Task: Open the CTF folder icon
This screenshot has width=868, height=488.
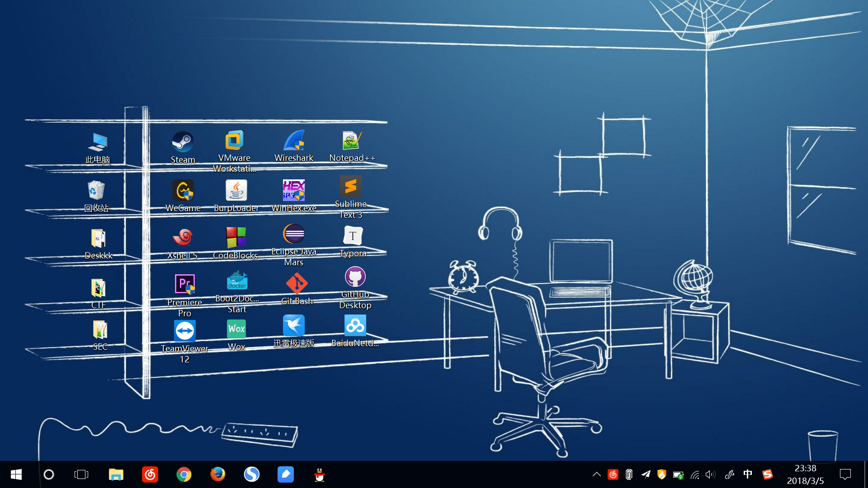Action: pos(99,294)
